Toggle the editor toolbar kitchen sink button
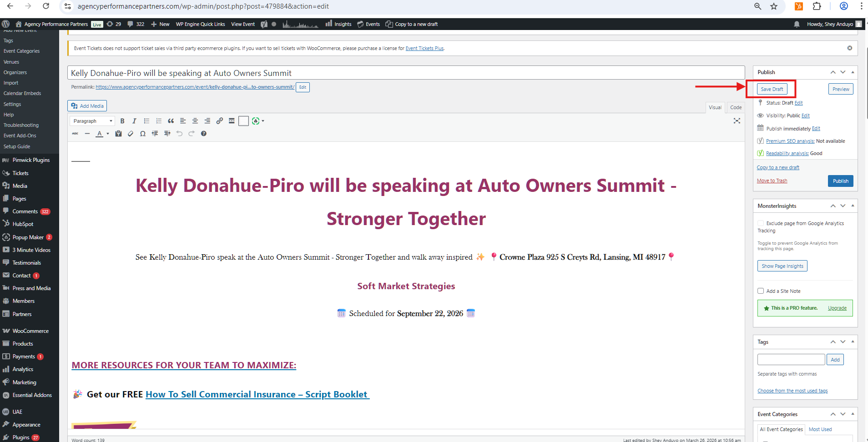 point(243,121)
